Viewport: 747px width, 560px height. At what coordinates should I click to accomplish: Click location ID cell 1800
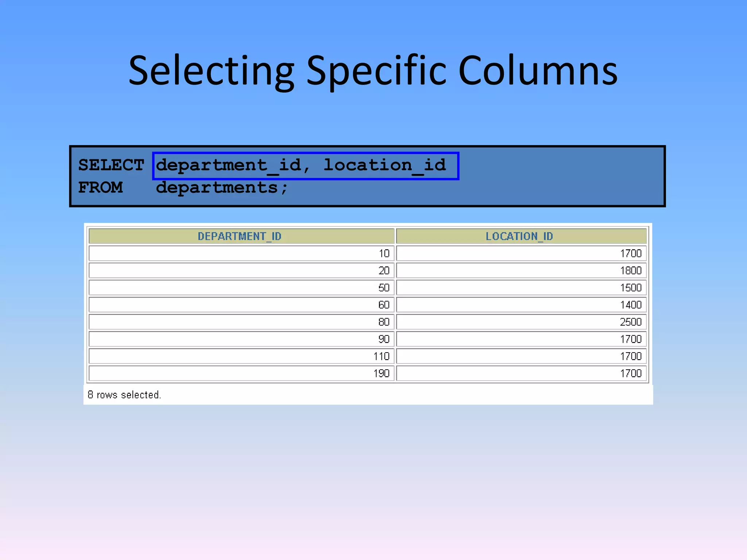click(x=521, y=271)
